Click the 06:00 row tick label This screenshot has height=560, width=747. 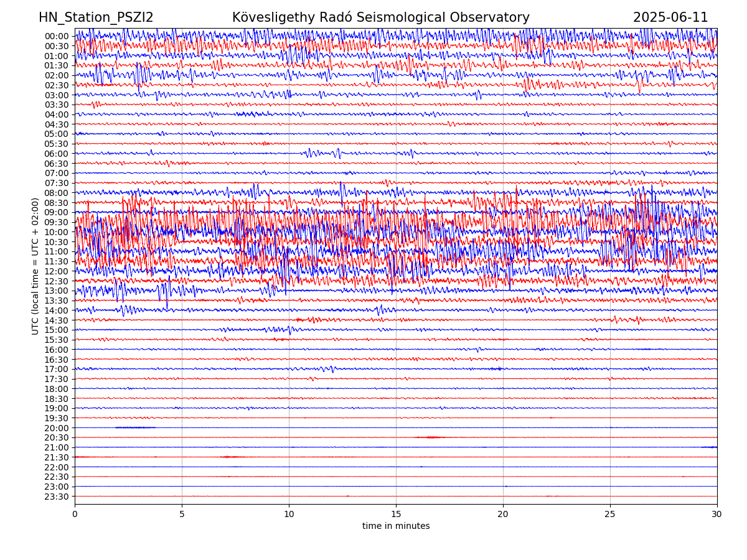click(56, 154)
